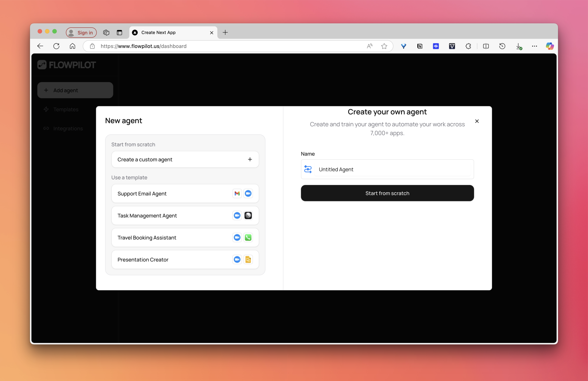
Task: Open the browser downloads icon
Action: [519, 46]
